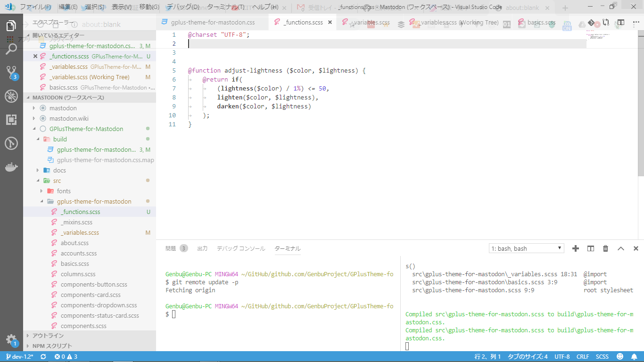Screen dimensions: 644x362
Task: Select the bash terminal dropdown
Action: [x=526, y=248]
